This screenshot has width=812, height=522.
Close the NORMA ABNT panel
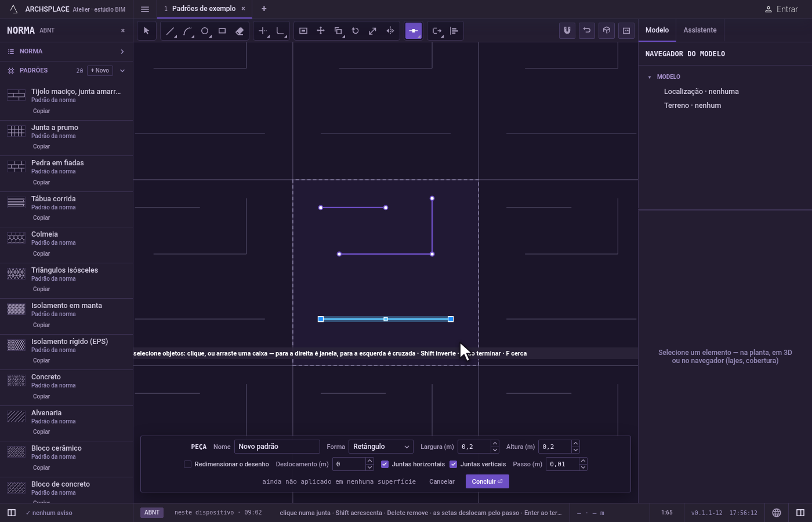(122, 30)
